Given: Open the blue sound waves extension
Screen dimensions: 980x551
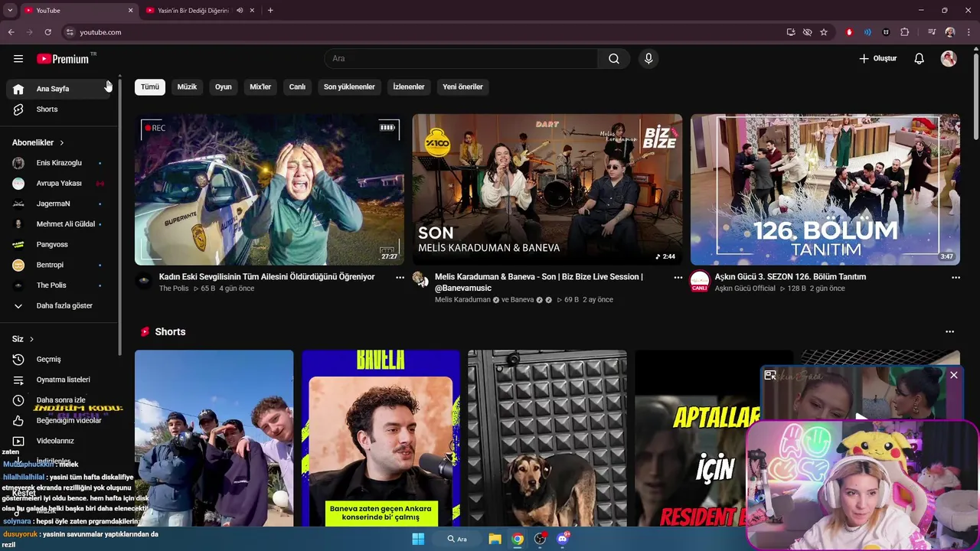Looking at the screenshot, I should [867, 32].
